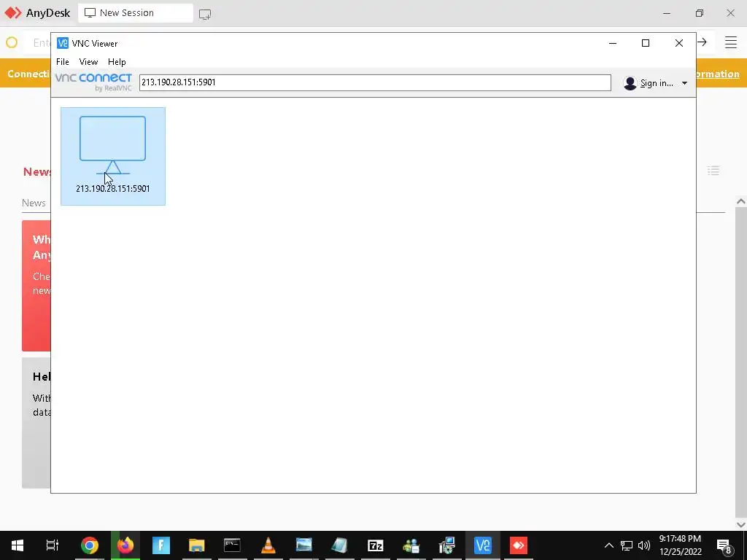Viewport: 747px width, 560px height.
Task: Minimize the VNC Viewer window
Action: [x=613, y=43]
